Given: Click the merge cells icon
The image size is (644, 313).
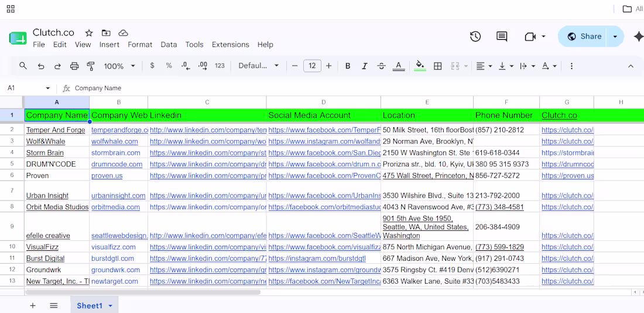Looking at the screenshot, I should pos(455,66).
